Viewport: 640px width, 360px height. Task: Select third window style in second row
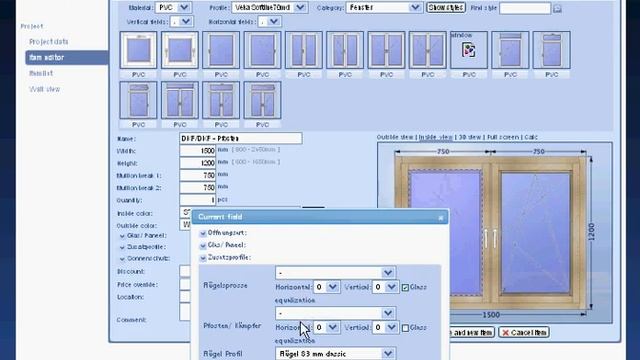pyautogui.click(x=221, y=100)
